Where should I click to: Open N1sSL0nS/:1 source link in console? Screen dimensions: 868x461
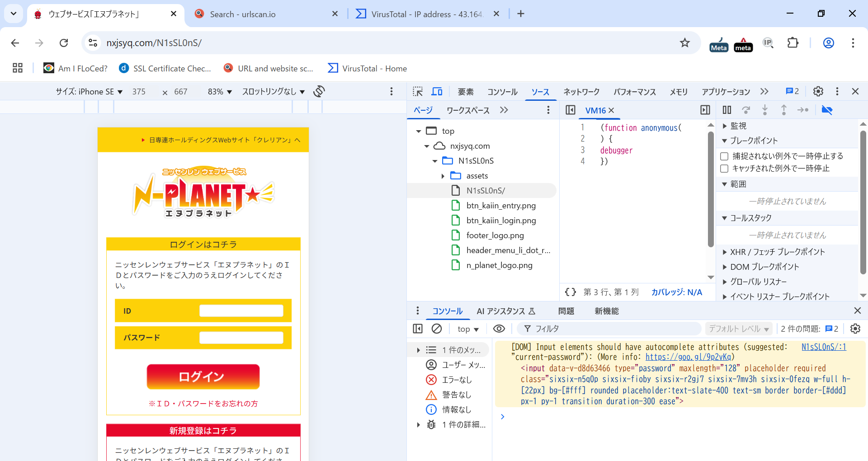[824, 347]
